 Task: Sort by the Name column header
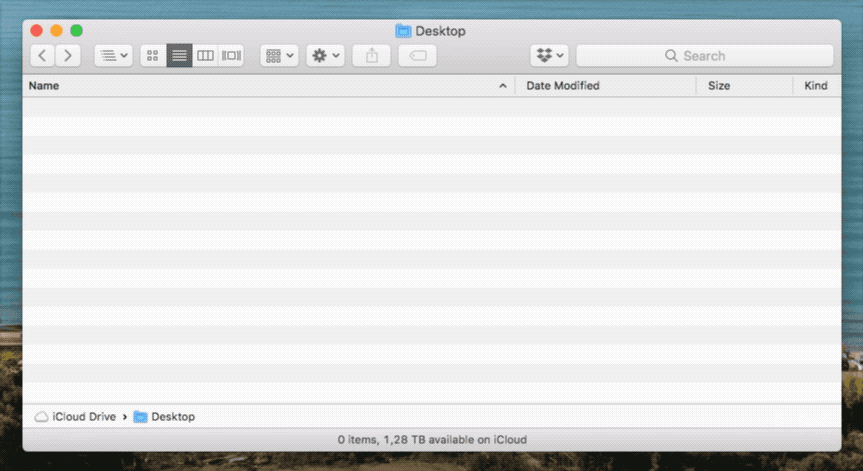point(260,86)
